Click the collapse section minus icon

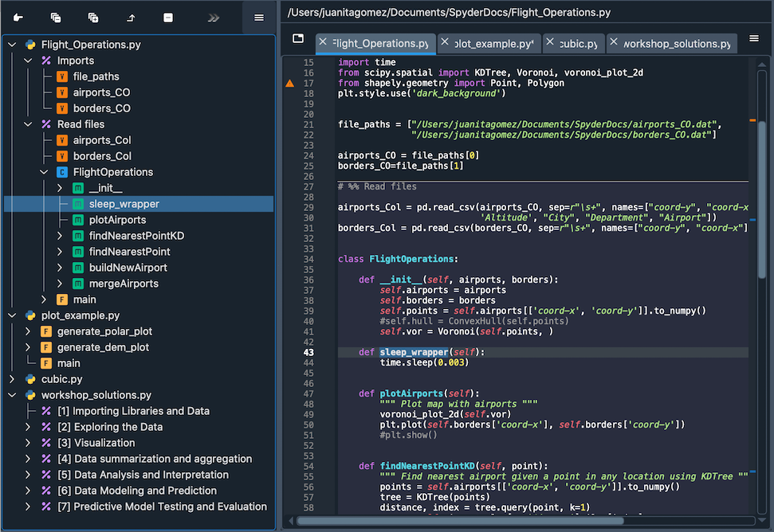click(x=167, y=17)
